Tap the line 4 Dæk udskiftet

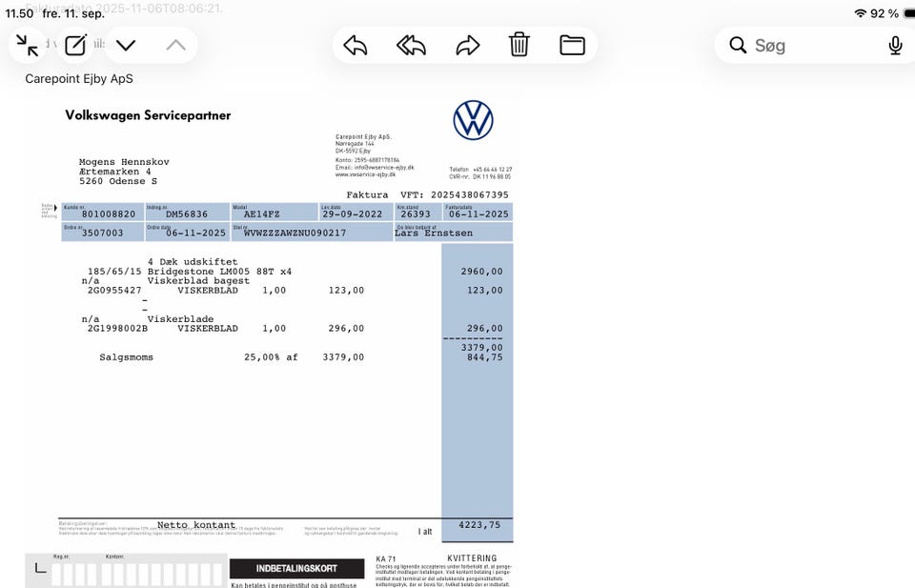point(193,262)
